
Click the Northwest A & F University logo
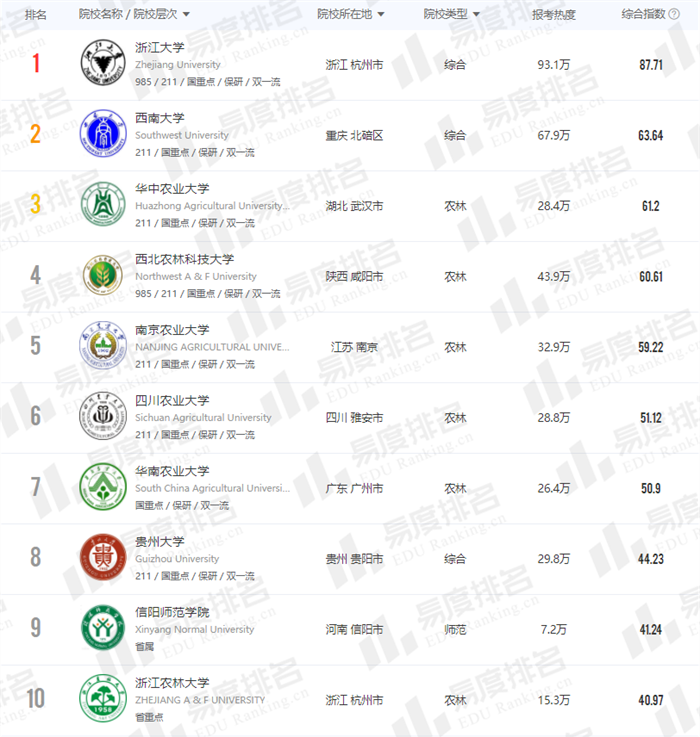pyautogui.click(x=101, y=276)
